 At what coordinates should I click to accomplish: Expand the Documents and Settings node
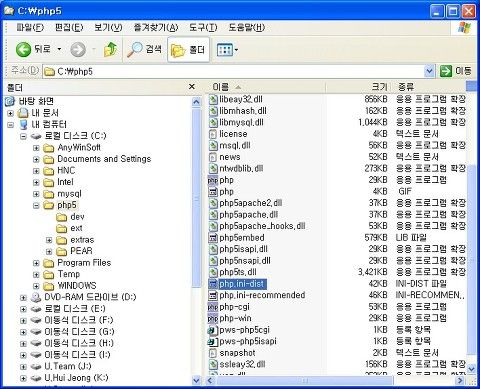coord(36,160)
